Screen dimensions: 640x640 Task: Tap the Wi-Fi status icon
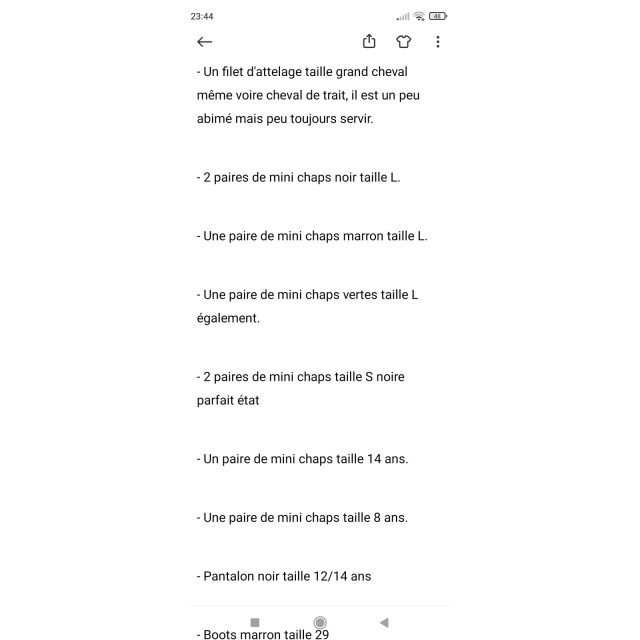coord(419,16)
